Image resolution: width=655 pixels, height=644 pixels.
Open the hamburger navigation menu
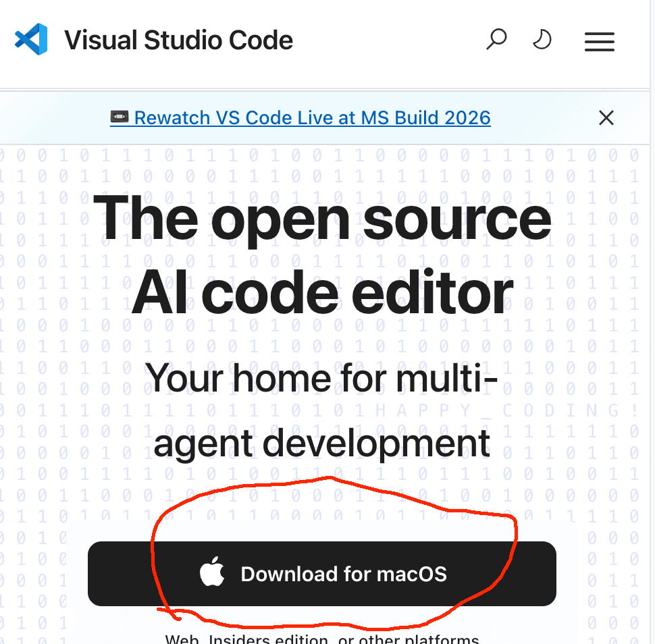pos(600,42)
